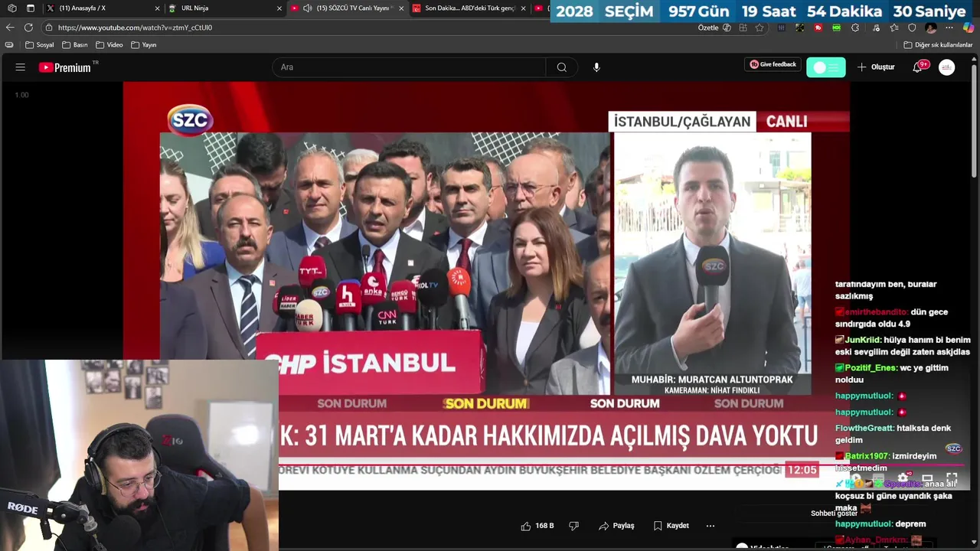Open the Workspaces icon in the title bar

[x=11, y=8]
